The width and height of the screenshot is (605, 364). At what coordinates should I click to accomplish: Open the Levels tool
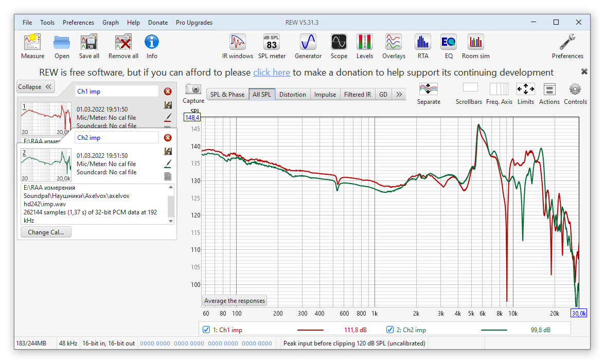(365, 42)
